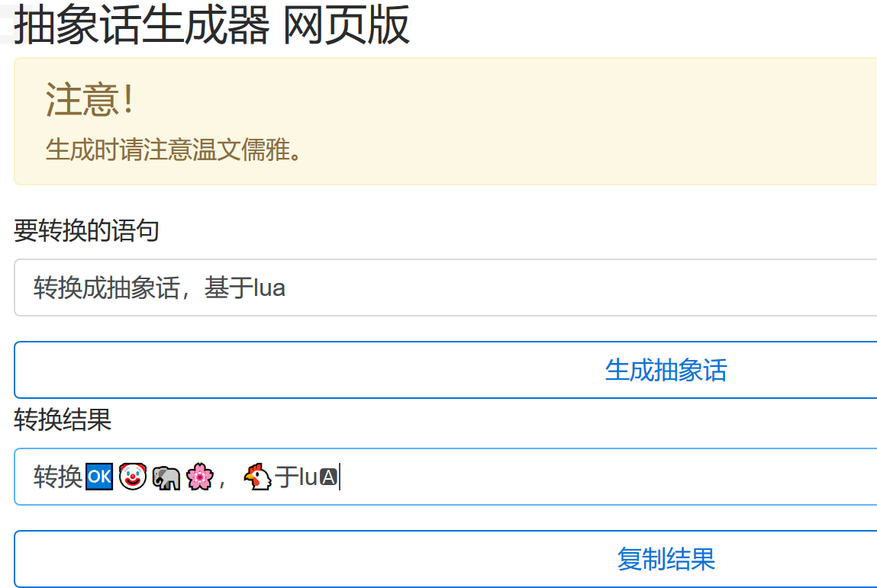This screenshot has height=588, width=877.
Task: Click the comma in the result field
Action: [x=222, y=480]
